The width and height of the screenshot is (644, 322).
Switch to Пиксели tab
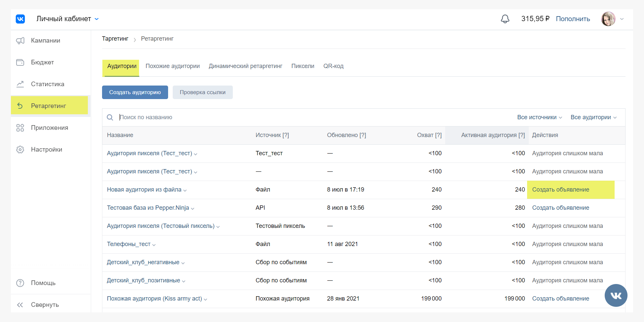[303, 66]
